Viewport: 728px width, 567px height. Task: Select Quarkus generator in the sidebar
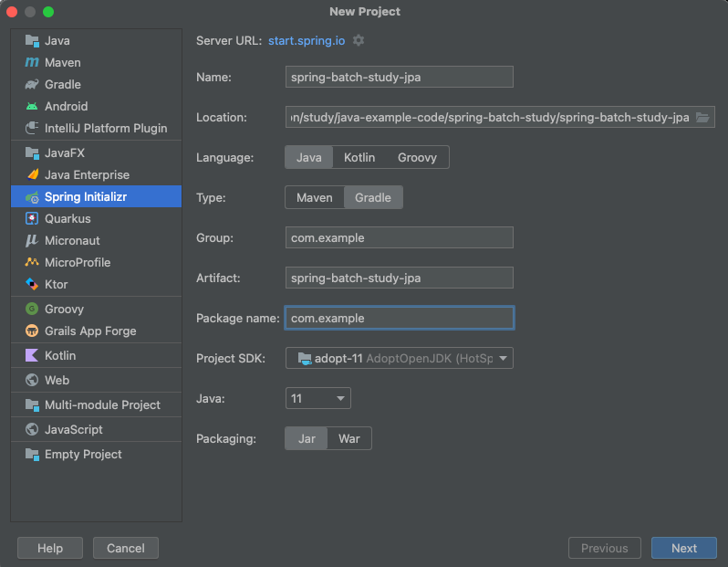(x=96, y=218)
